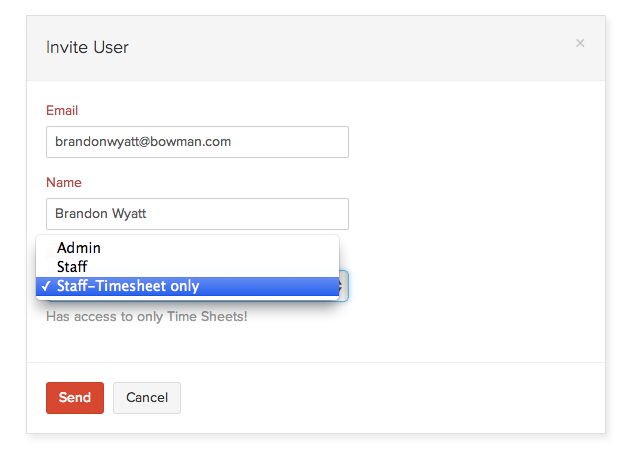Click the Name field label
Image resolution: width=636 pixels, height=457 pixels.
coord(64,182)
